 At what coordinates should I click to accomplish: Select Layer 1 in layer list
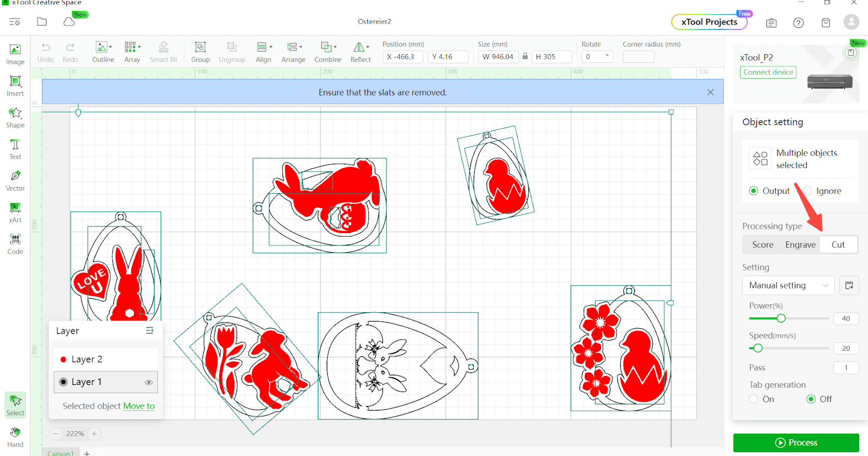(106, 382)
